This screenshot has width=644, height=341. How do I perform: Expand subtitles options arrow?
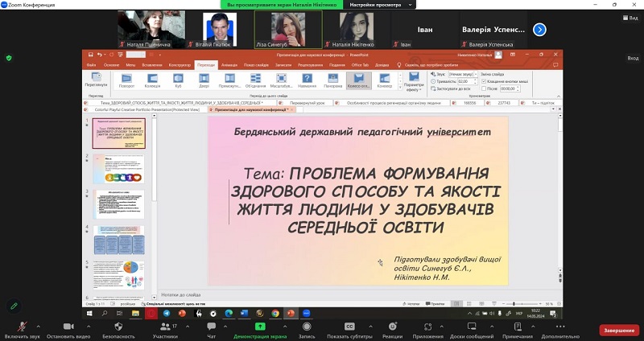[x=370, y=327]
